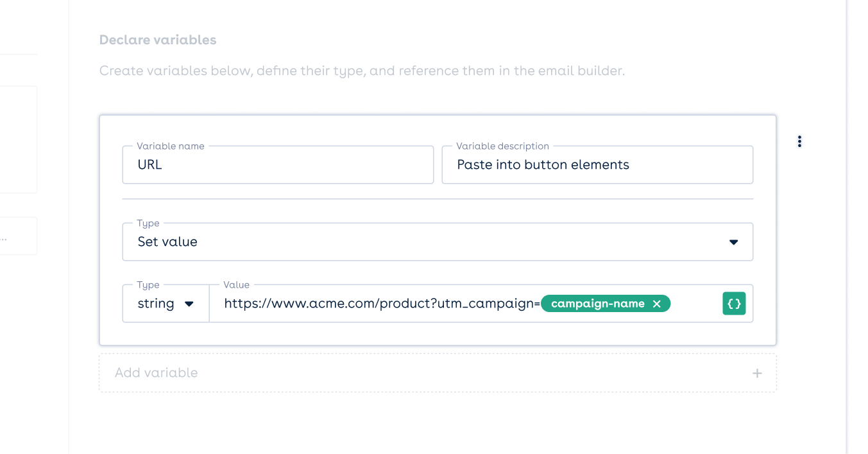
Task: Select the 'Set value' type combo box text
Action: point(167,242)
